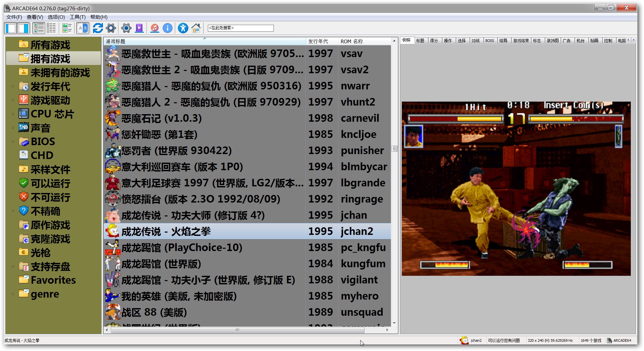Click the home house icon

point(196,28)
